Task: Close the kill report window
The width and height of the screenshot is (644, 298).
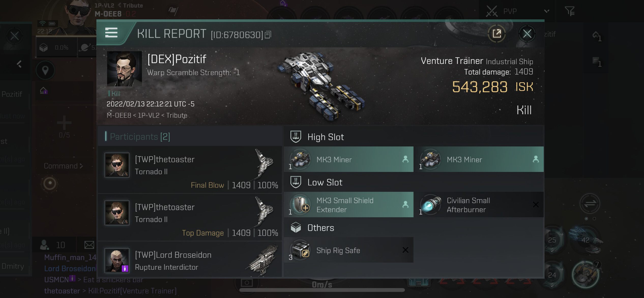Action: point(527,34)
